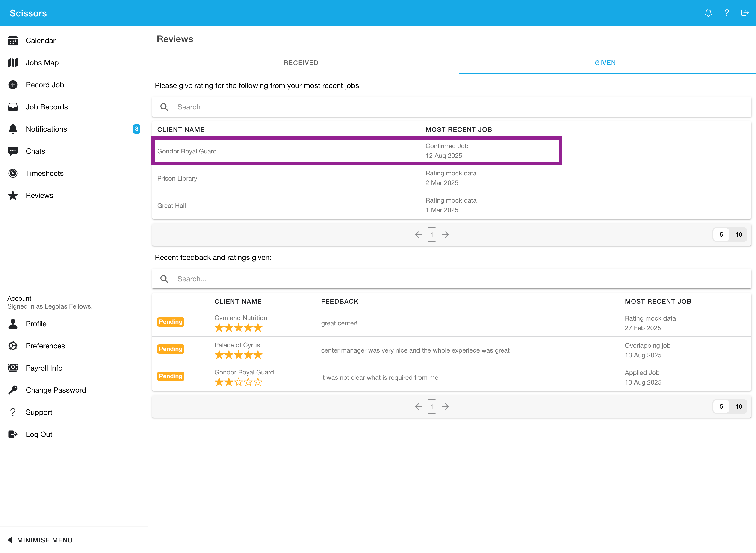Screen dimensions: 756x553
Task: Go to previous page in feedback given table
Action: (419, 406)
